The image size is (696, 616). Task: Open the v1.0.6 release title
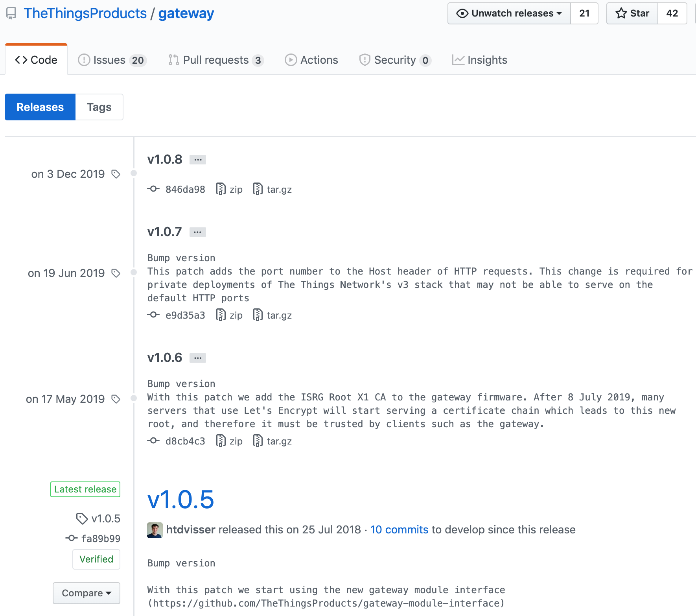tap(165, 358)
